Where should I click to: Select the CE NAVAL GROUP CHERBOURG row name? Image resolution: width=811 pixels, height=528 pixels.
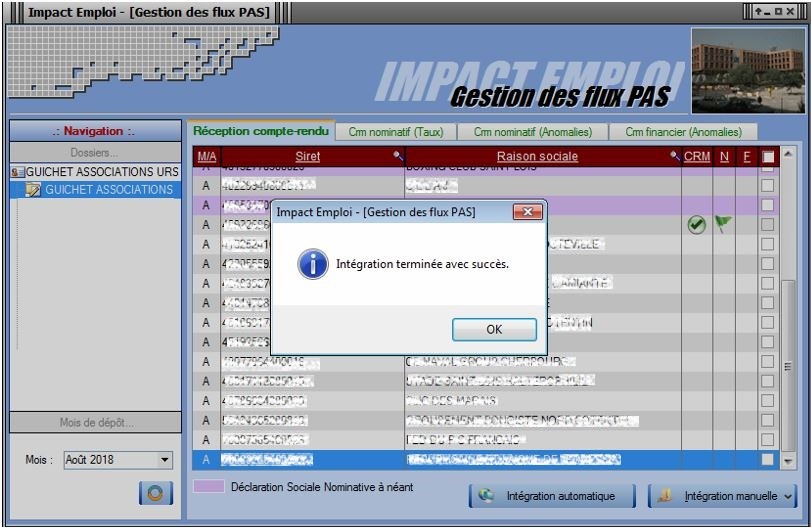(x=490, y=361)
